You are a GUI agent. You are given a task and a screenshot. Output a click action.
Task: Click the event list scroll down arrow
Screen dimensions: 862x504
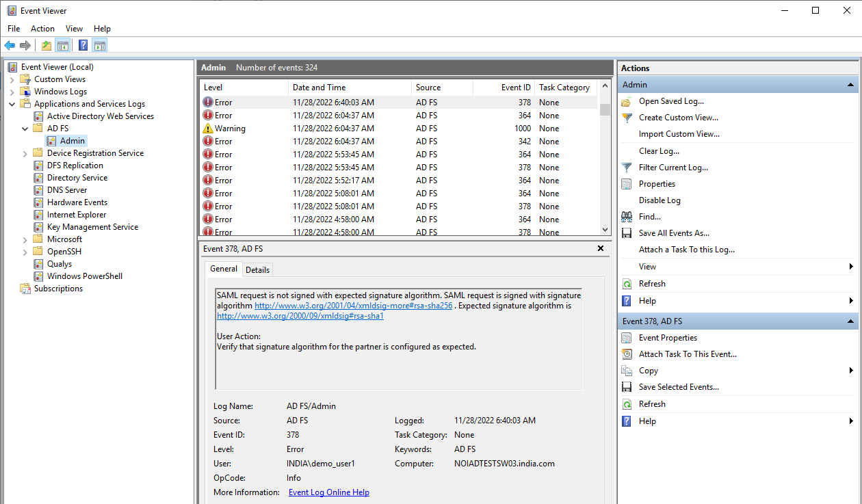pyautogui.click(x=604, y=230)
